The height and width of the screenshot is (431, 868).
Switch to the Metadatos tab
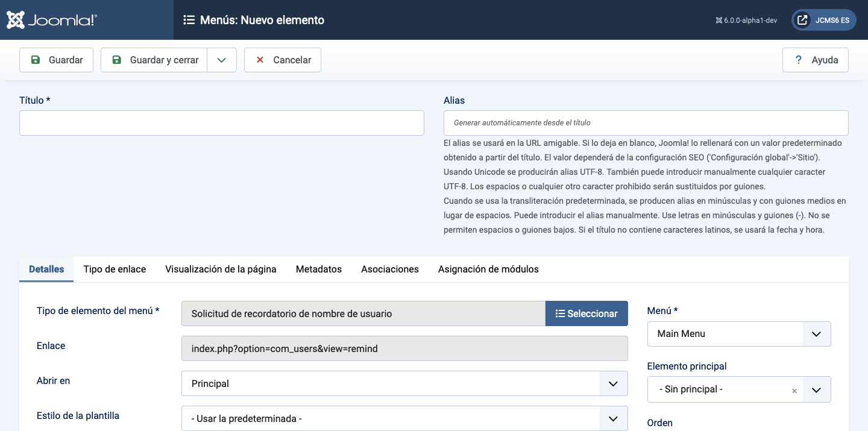(x=319, y=269)
